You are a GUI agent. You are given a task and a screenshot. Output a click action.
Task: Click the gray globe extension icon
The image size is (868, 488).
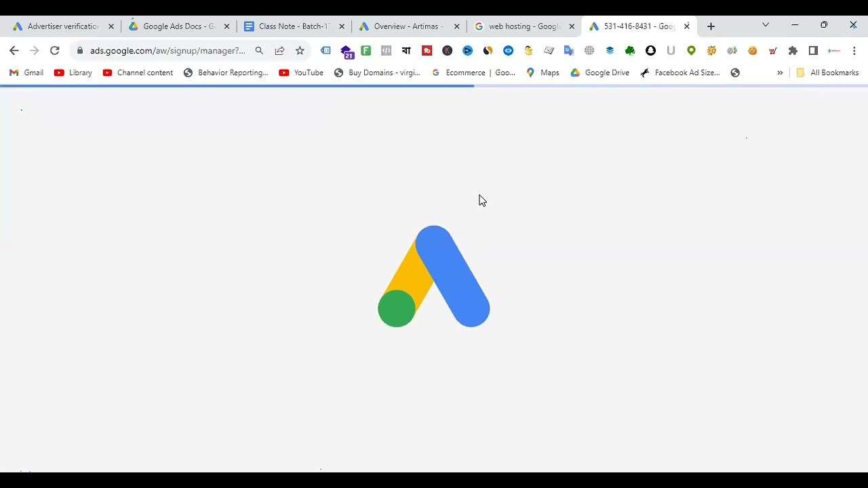pos(589,51)
